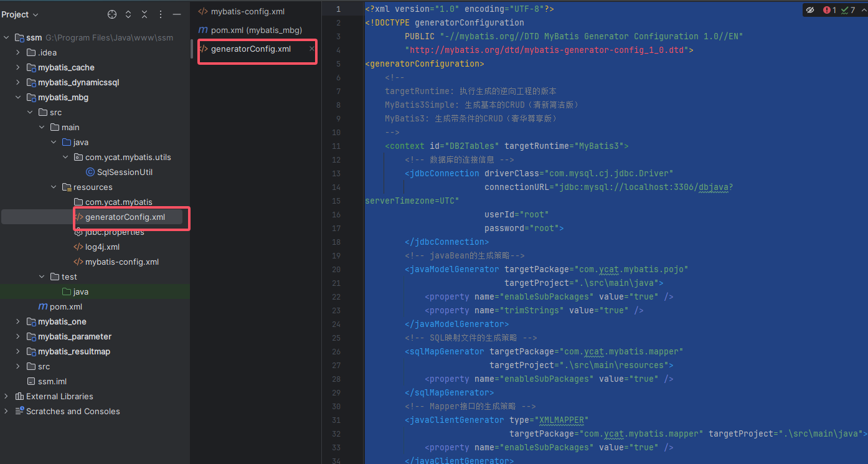Click the XML icon on mybatis-config.xml tab

point(203,11)
